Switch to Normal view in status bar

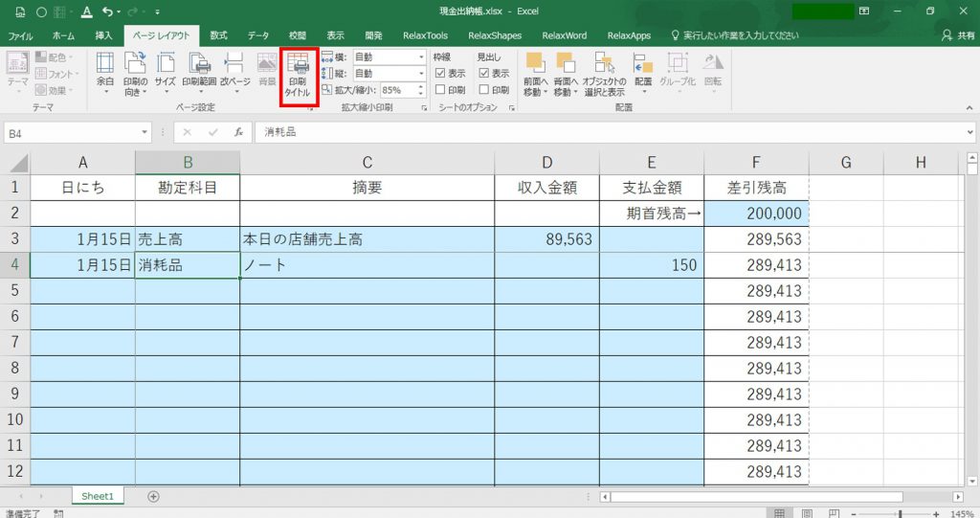click(x=779, y=513)
